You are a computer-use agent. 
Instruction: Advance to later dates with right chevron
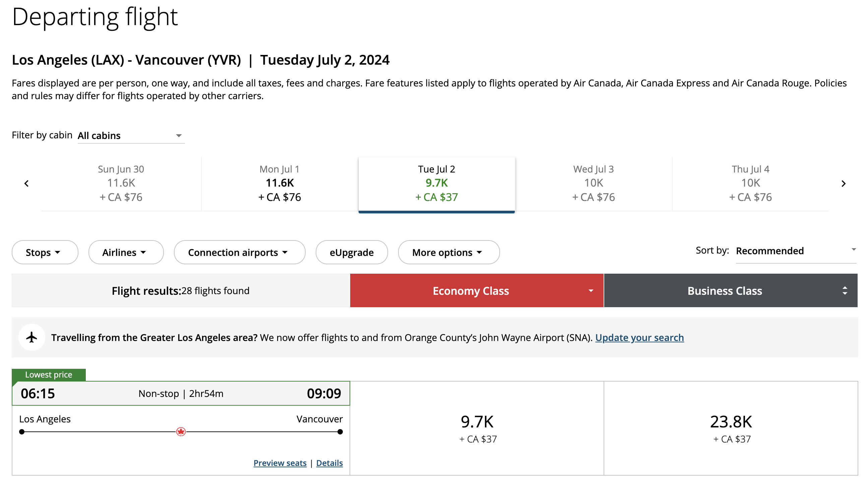click(x=843, y=184)
